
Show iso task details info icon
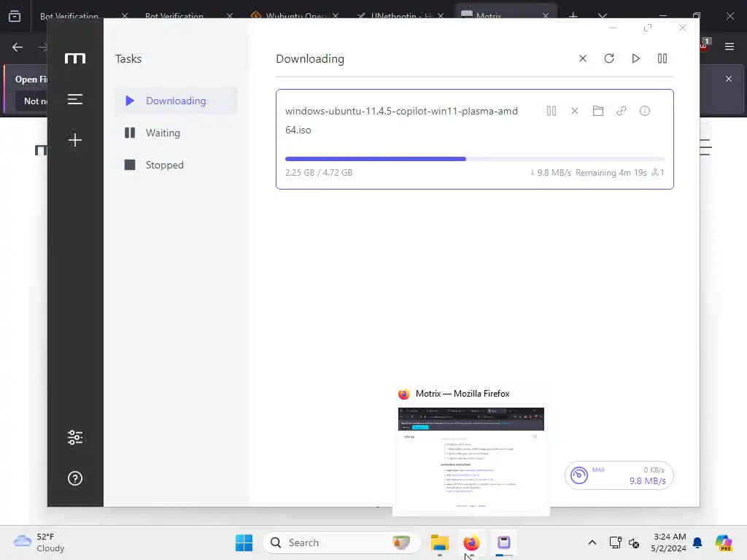[645, 111]
